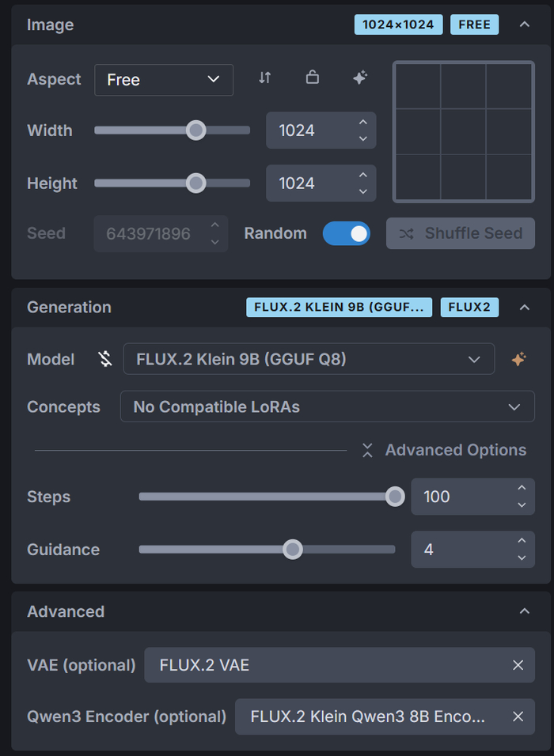Open the Concepts LoRA dropdown

327,407
